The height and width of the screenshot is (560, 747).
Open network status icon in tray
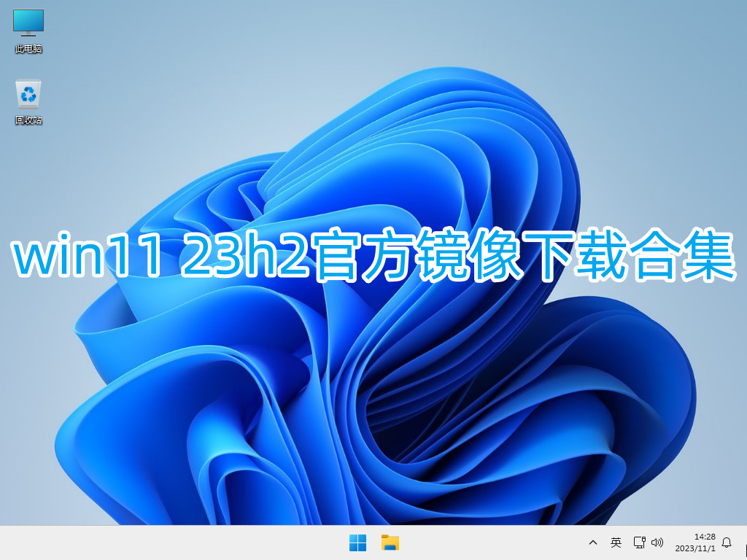pos(639,542)
